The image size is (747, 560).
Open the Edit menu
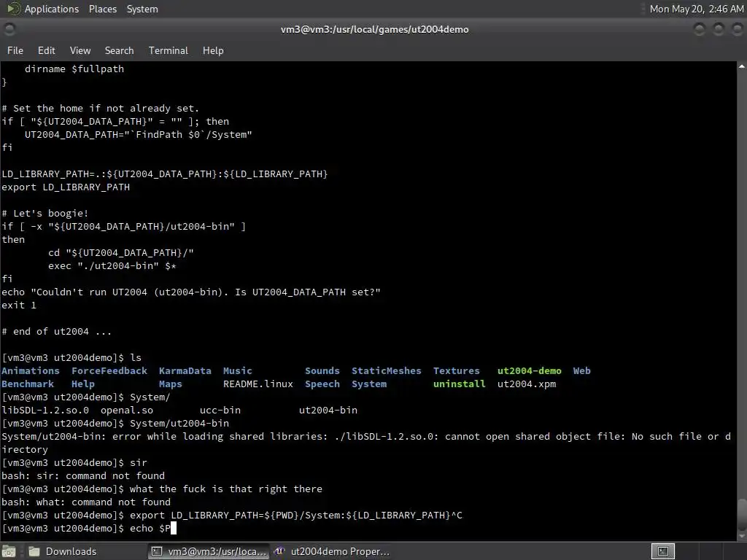[x=46, y=50]
